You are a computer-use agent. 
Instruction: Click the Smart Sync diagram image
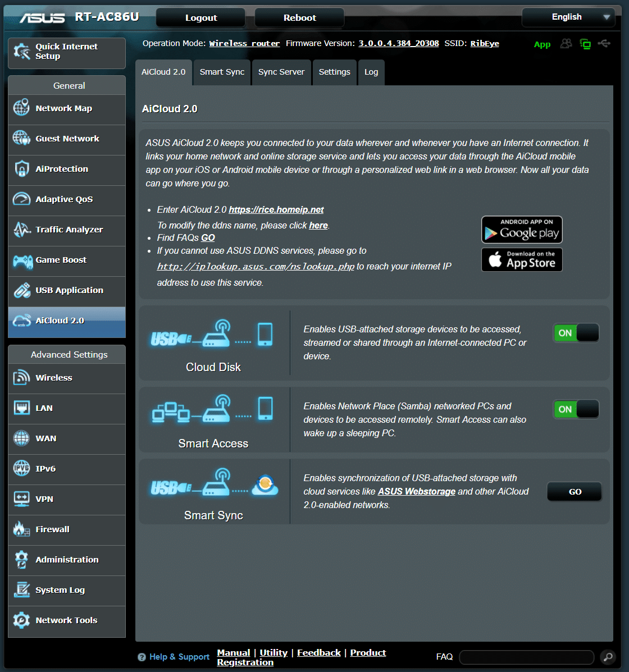pos(215,482)
